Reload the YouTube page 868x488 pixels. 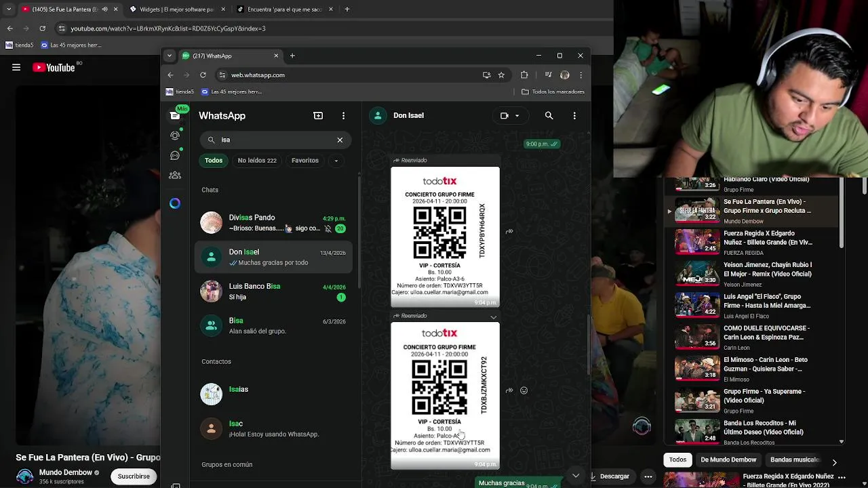click(42, 28)
